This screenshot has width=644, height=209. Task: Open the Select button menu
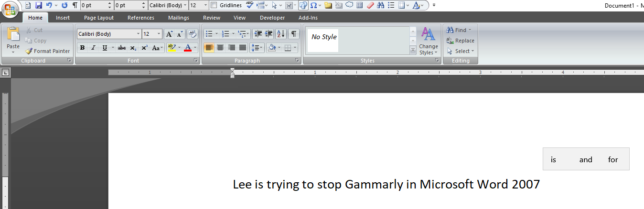pos(461,51)
